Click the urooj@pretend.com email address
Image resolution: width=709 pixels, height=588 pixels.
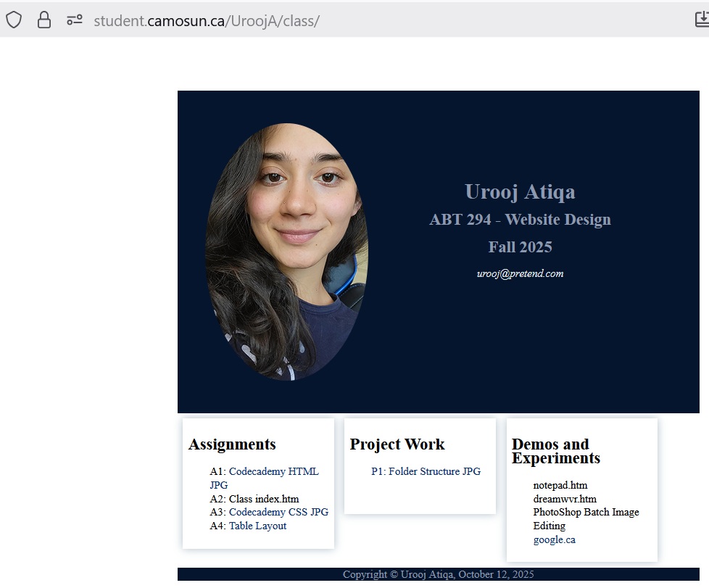click(x=520, y=273)
